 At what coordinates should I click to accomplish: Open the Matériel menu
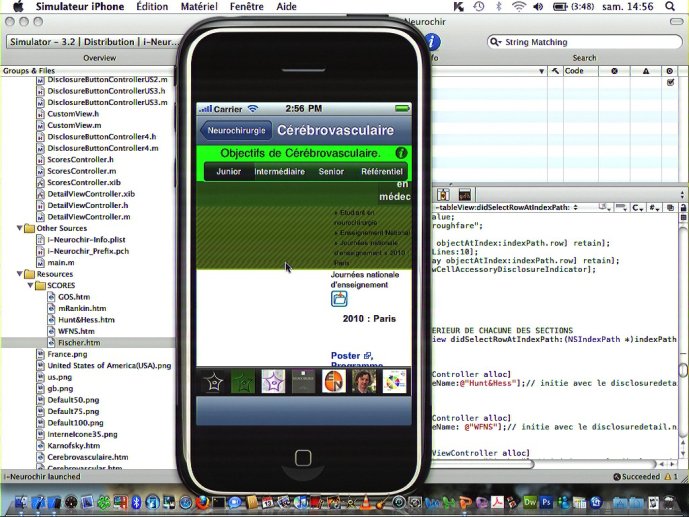tap(199, 7)
